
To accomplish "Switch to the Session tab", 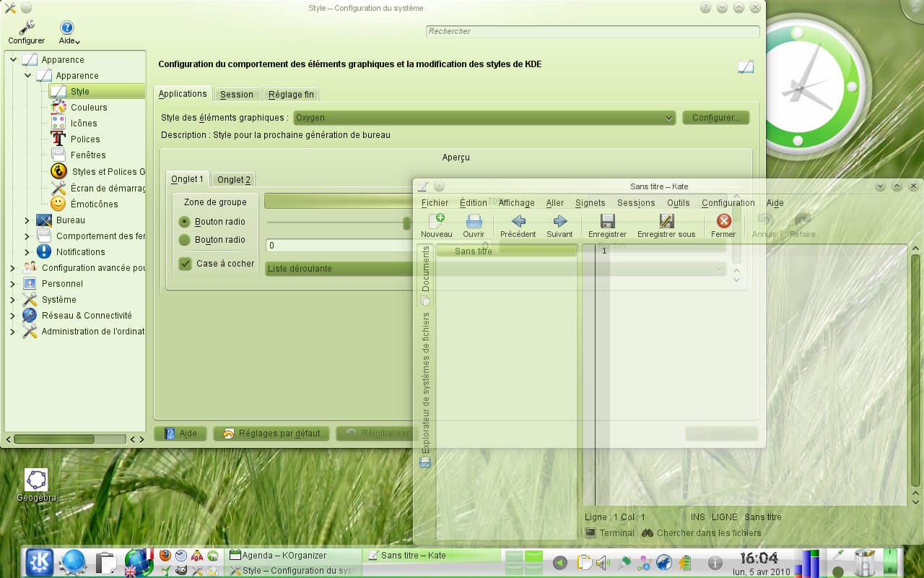I will 237,95.
